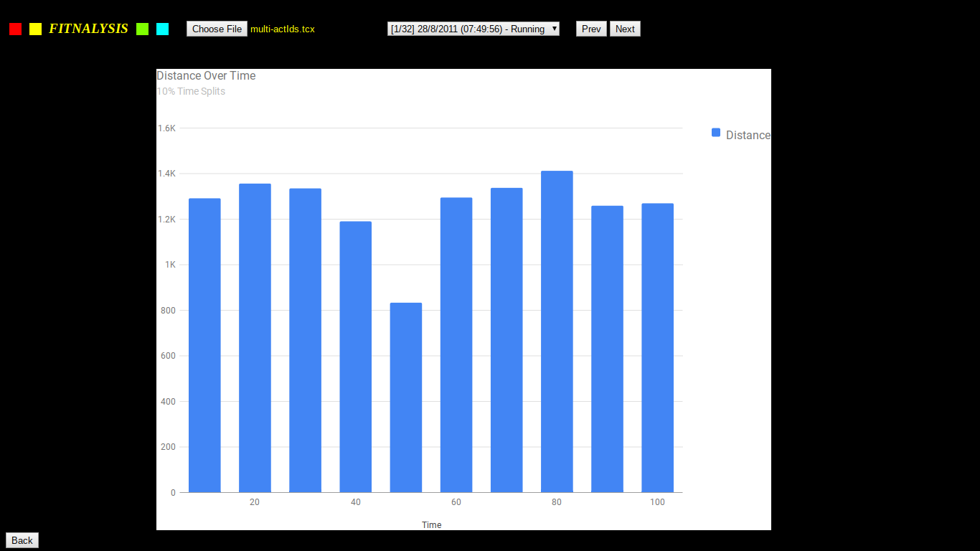This screenshot has height=551, width=980.
Task: Click the yellow square beside FITNALYSIS
Action: [x=35, y=29]
